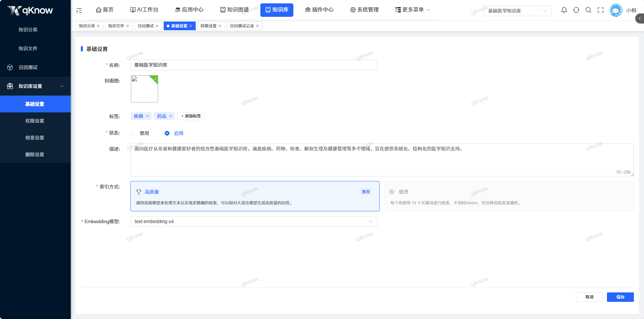
Task: Select the 禁用 status radio
Action: (133, 133)
